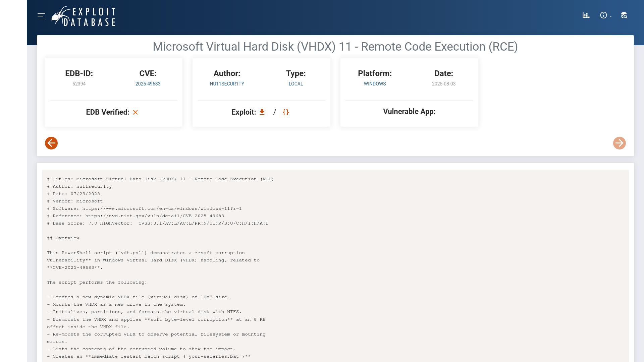This screenshot has width=644, height=362.
Task: Click the 'Lists the contents of the corrupted volume' line
Action: pyautogui.click(x=141, y=349)
